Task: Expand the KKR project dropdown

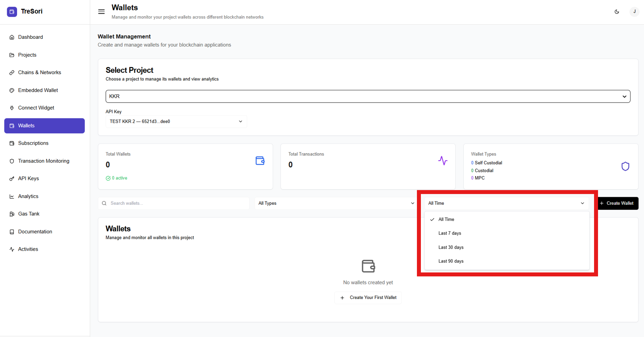Action: [x=367, y=96]
